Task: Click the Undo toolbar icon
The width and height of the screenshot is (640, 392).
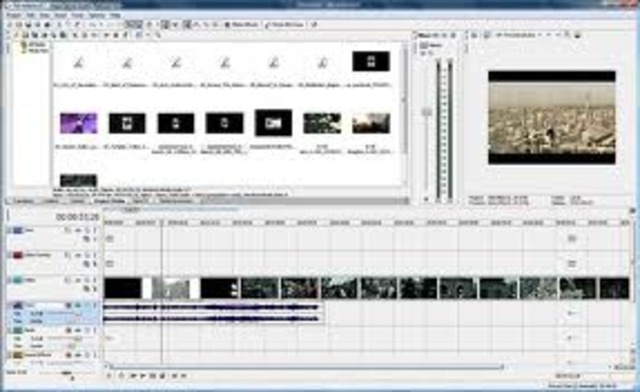Action: (x=93, y=25)
